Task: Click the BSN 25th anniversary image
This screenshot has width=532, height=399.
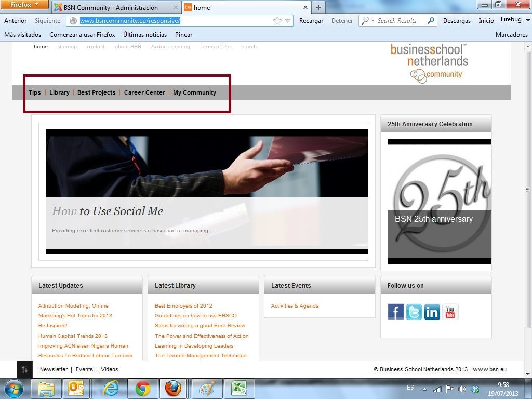Action: pyautogui.click(x=440, y=202)
